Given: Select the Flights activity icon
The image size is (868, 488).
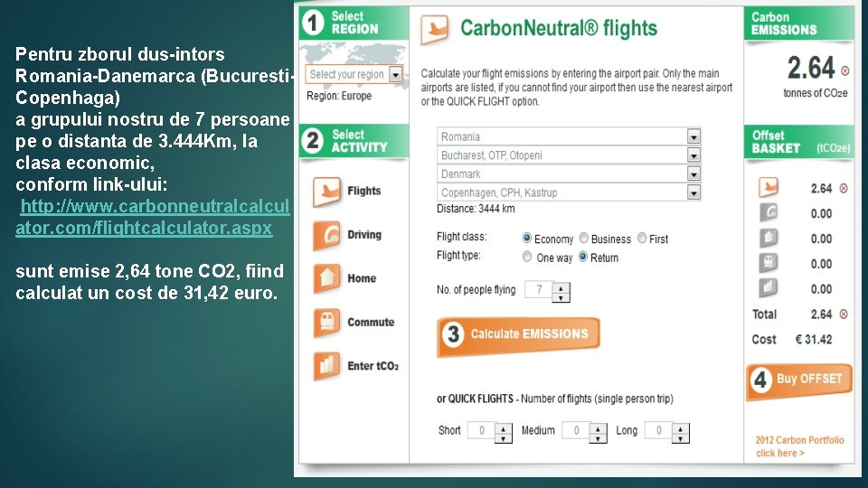Looking at the screenshot, I should (x=326, y=192).
